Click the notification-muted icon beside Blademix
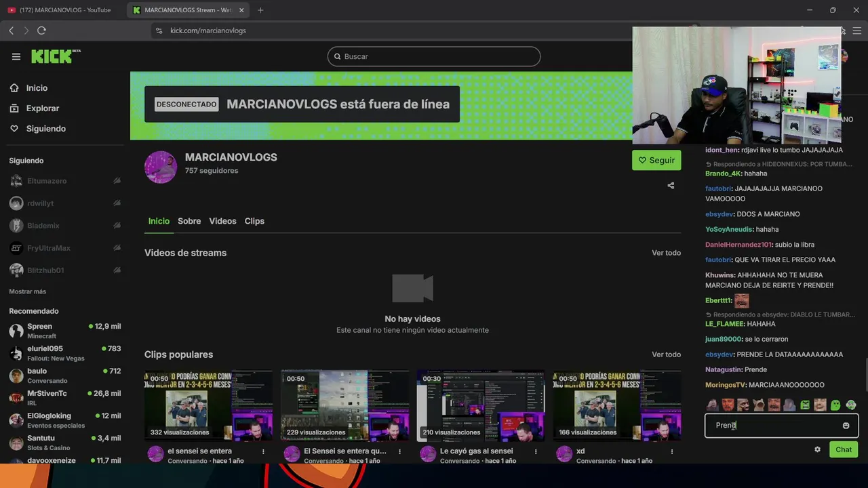The image size is (868, 488). click(x=117, y=226)
